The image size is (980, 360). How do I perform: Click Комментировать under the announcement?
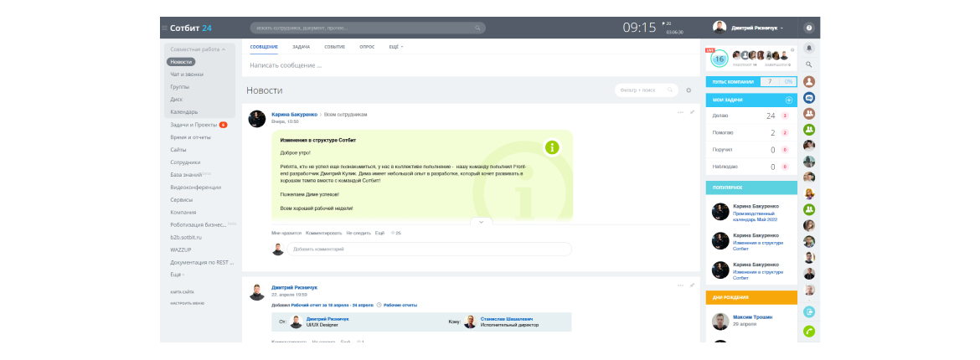(x=324, y=233)
